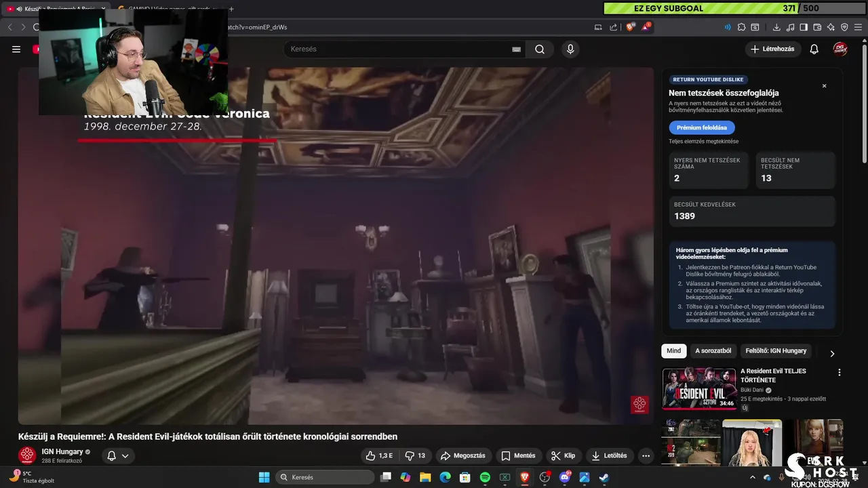Open the on-screen keyboard icon in search box

[516, 49]
